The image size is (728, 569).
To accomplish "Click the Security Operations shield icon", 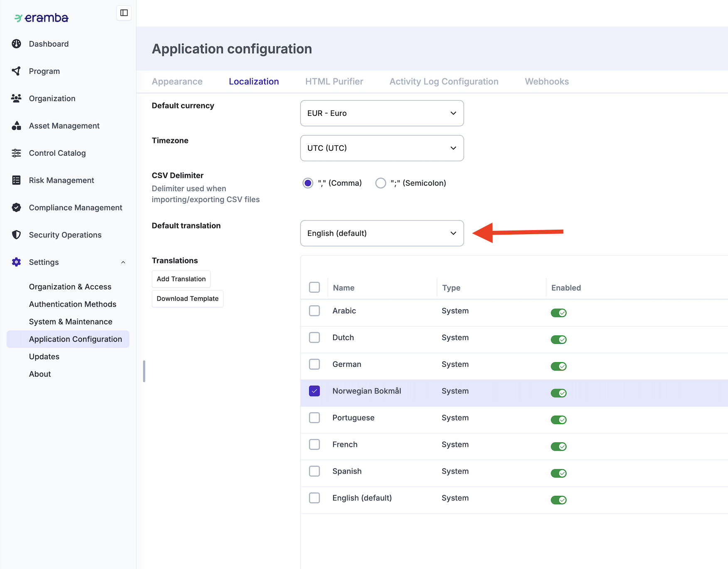I will click(x=16, y=235).
